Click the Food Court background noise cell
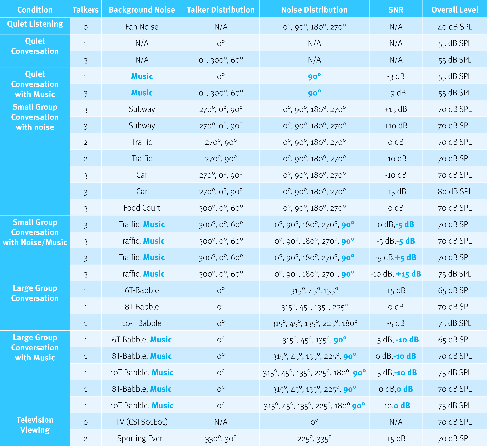The image size is (488, 448). click(142, 208)
